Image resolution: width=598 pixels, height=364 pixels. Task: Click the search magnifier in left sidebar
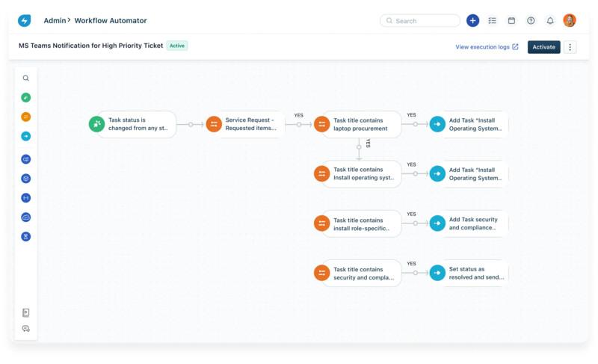point(25,78)
